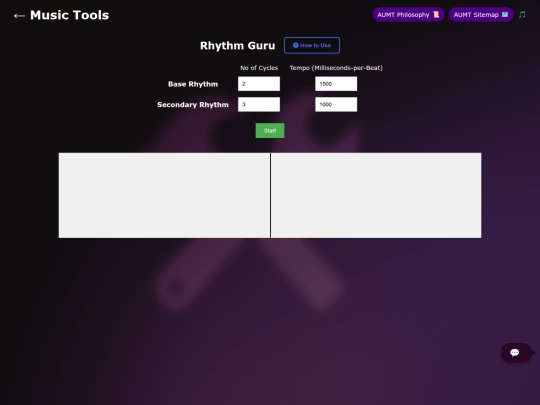The height and width of the screenshot is (405, 540).
Task: Click the Rhythm Guru title
Action: [x=238, y=46]
